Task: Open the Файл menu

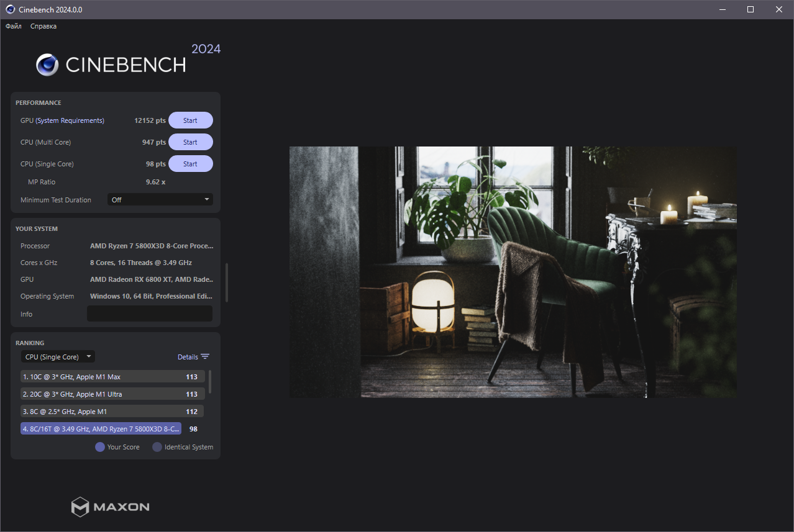Action: [14, 26]
